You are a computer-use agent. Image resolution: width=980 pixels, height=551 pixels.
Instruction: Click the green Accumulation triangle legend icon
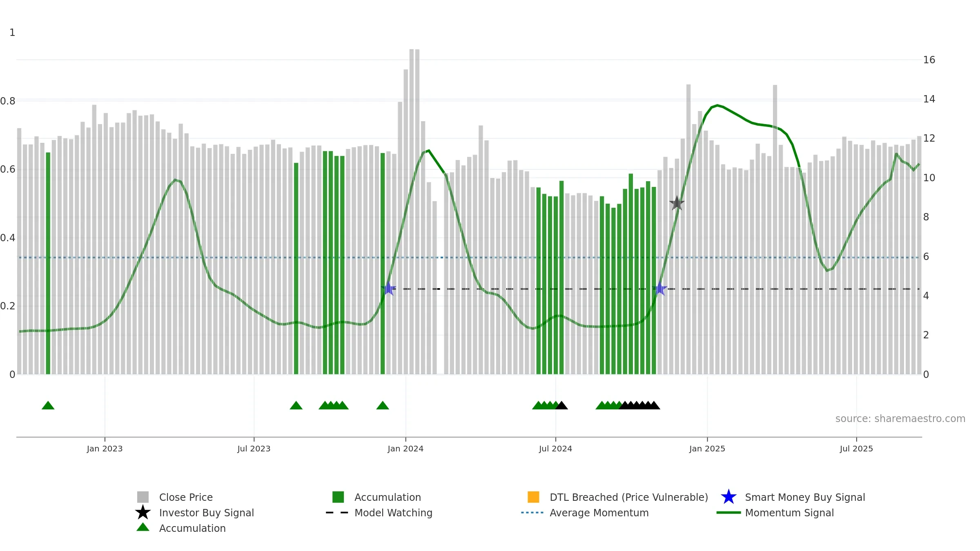tap(143, 527)
